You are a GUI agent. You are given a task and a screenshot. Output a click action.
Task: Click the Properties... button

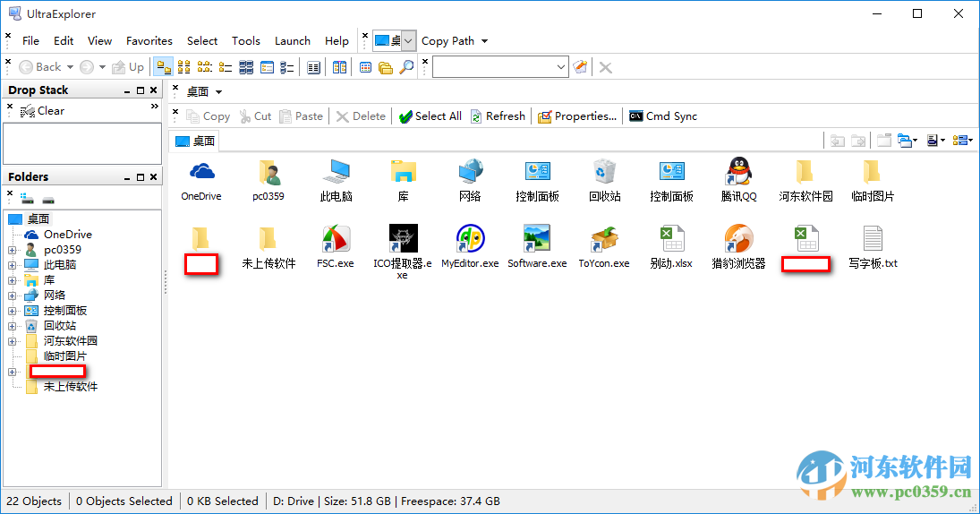(x=577, y=116)
